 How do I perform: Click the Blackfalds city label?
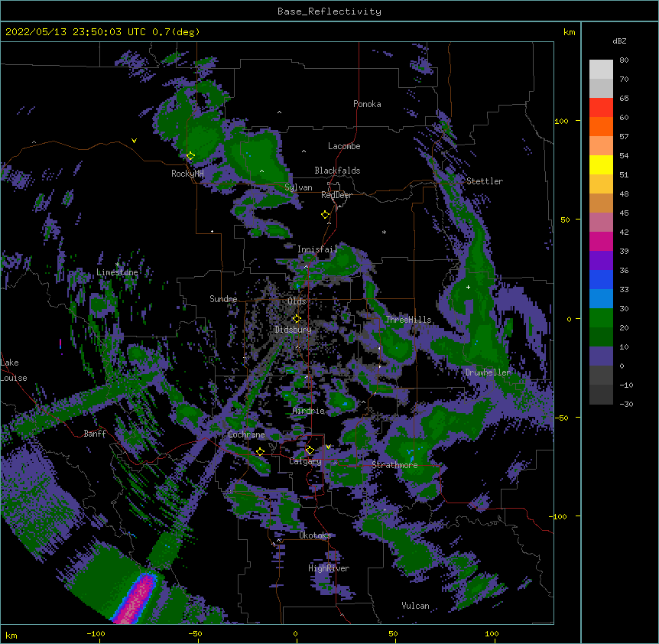[x=337, y=171]
